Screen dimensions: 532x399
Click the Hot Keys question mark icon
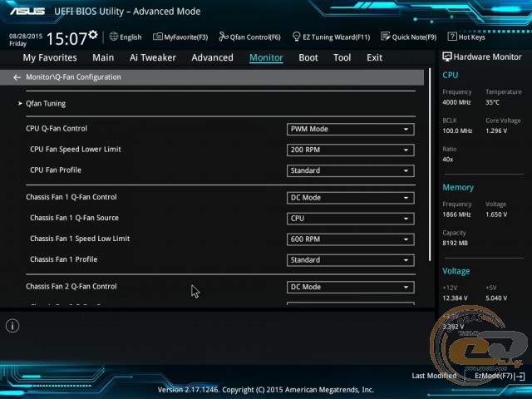(452, 37)
